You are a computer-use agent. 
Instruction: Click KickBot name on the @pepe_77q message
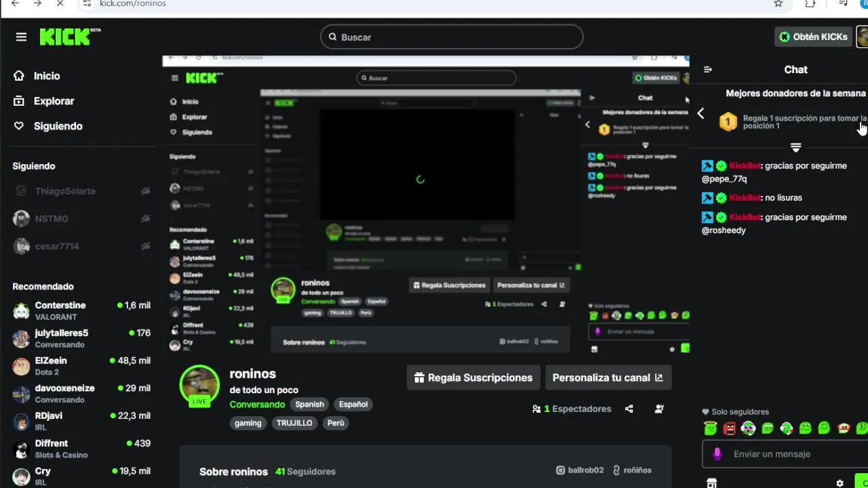tap(745, 165)
